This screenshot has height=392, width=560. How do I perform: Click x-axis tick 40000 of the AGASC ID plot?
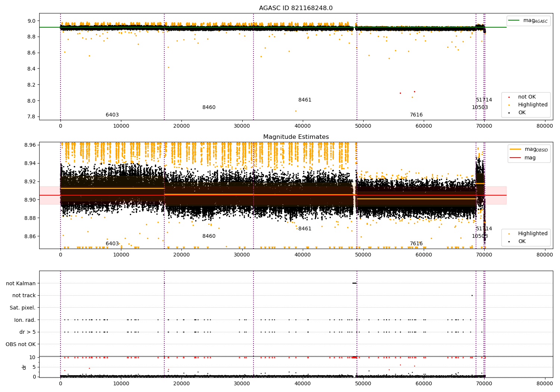[x=303, y=126]
